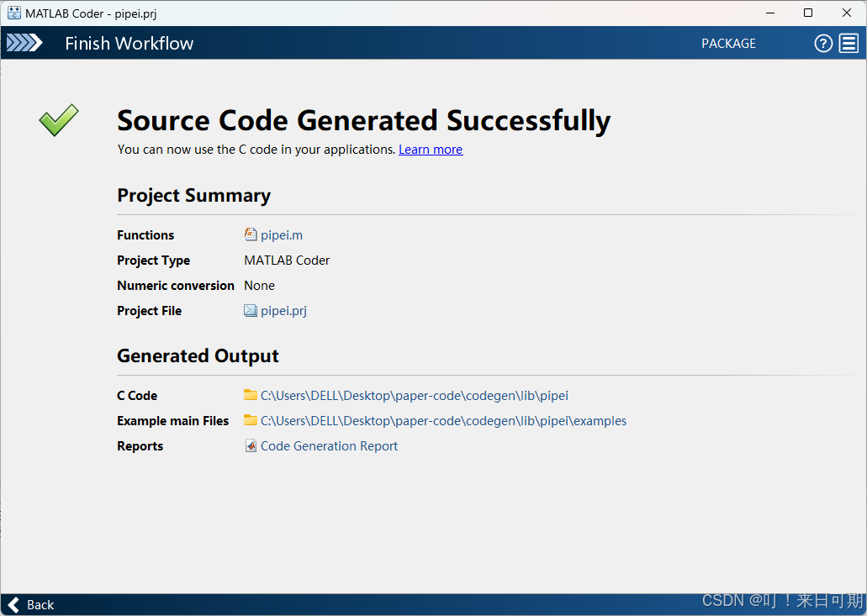Open the codegen\lib\pipei C Code path
Screen dimensions: 867x616
414,396
